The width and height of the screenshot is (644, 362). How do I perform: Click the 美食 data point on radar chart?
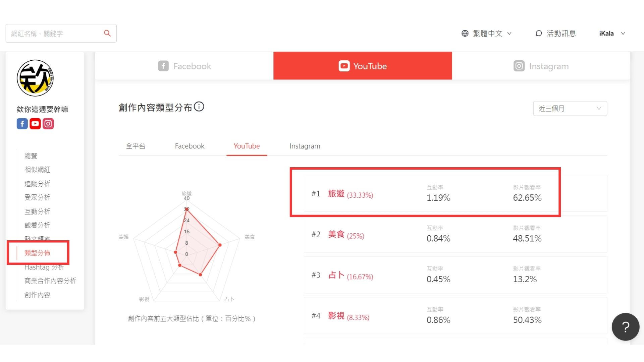[x=220, y=245]
